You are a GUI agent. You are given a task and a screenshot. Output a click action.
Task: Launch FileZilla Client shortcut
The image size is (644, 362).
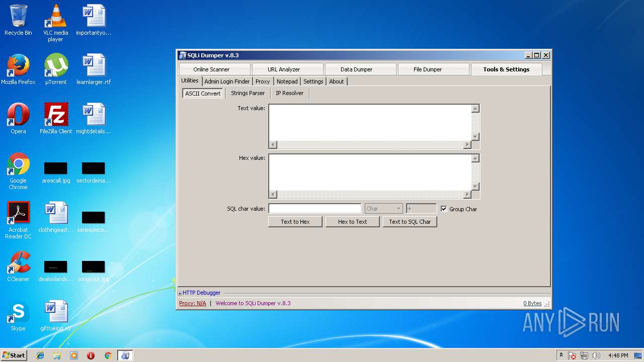click(x=56, y=119)
